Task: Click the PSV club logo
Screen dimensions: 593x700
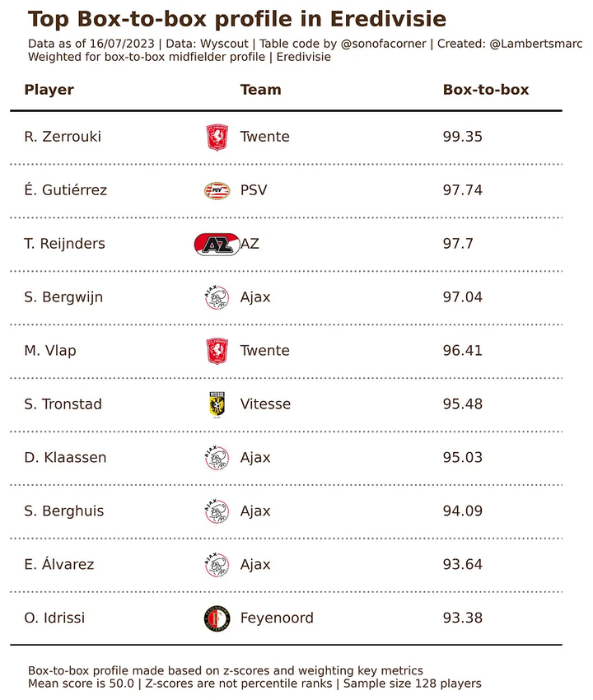Action: pyautogui.click(x=215, y=191)
